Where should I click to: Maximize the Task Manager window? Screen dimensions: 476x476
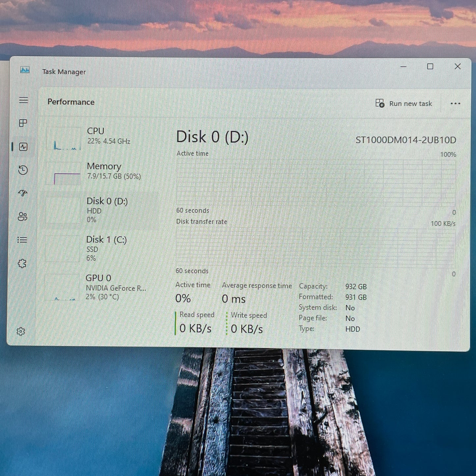click(x=430, y=67)
